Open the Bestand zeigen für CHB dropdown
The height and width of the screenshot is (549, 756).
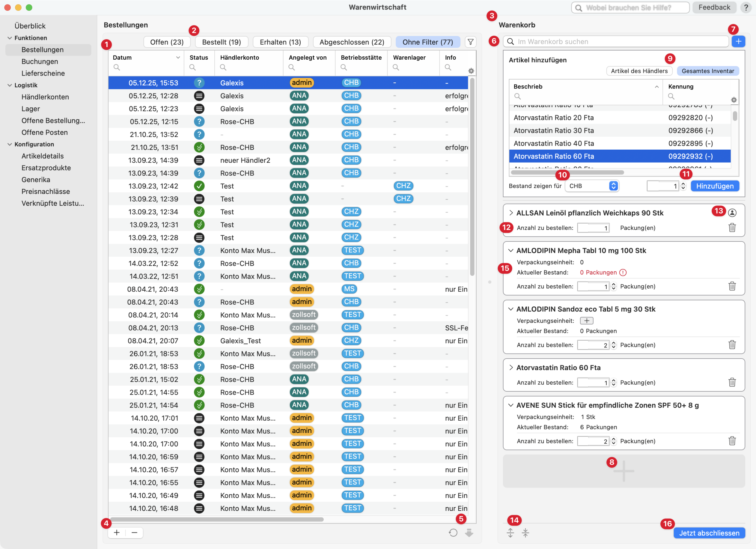(592, 186)
